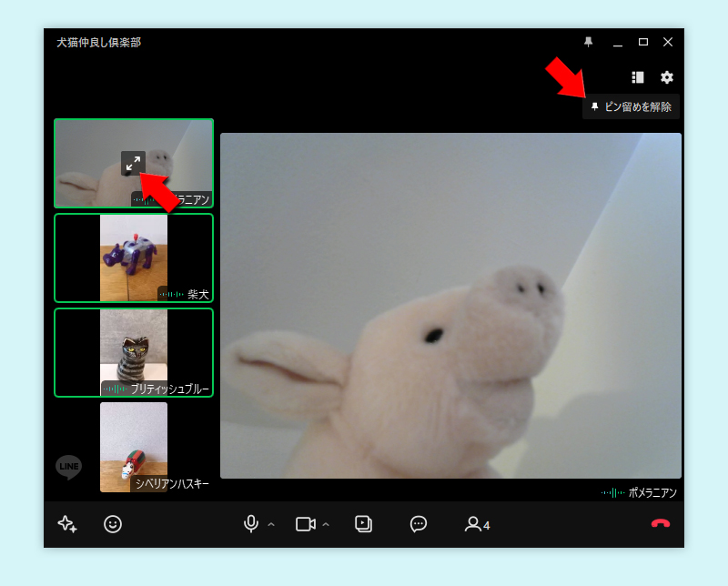
Task: Open the emoji reactions picker
Action: pyautogui.click(x=113, y=524)
